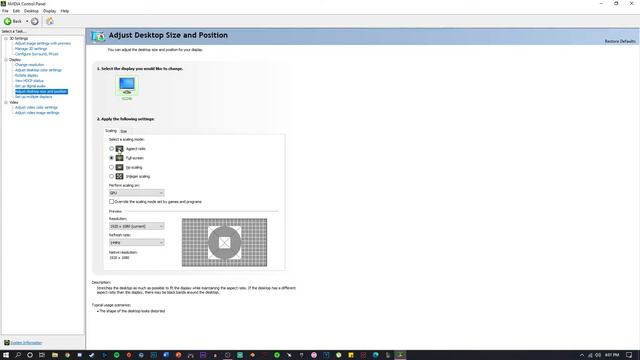The image size is (640, 360).
Task: Click the scaling preview test pattern image
Action: click(x=224, y=242)
